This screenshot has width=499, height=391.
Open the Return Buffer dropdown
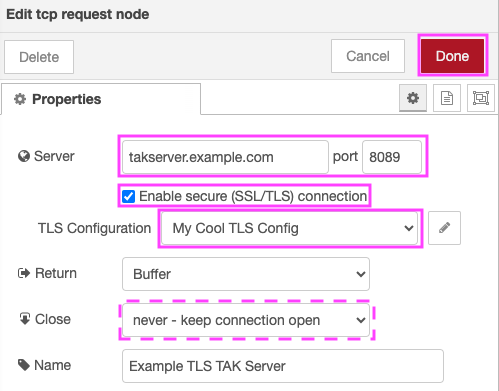pyautogui.click(x=246, y=274)
